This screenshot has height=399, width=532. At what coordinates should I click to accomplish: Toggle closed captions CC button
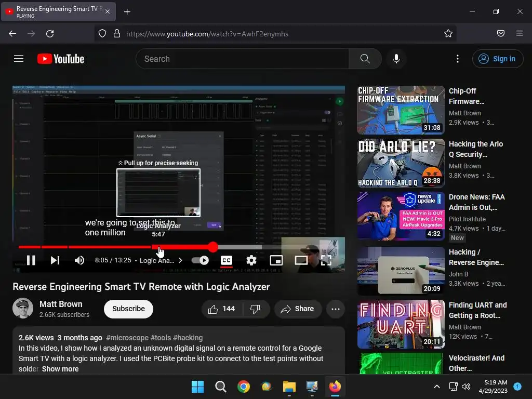coord(227,260)
